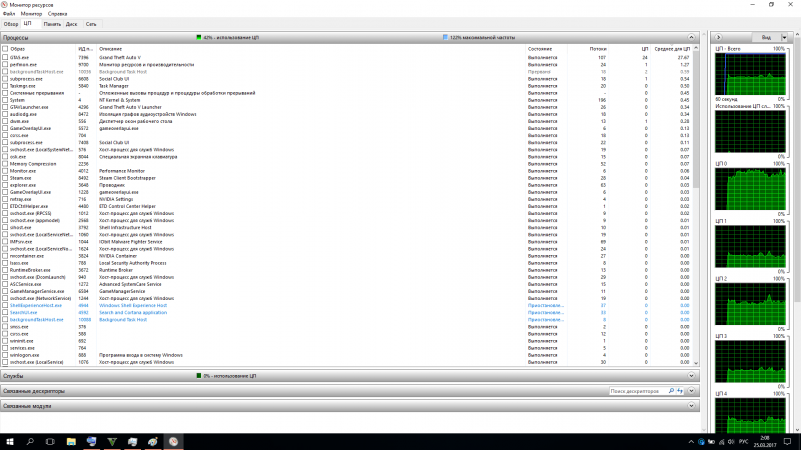Open the taskbar clock and date
The width and height of the screenshot is (801, 450).
(765, 441)
